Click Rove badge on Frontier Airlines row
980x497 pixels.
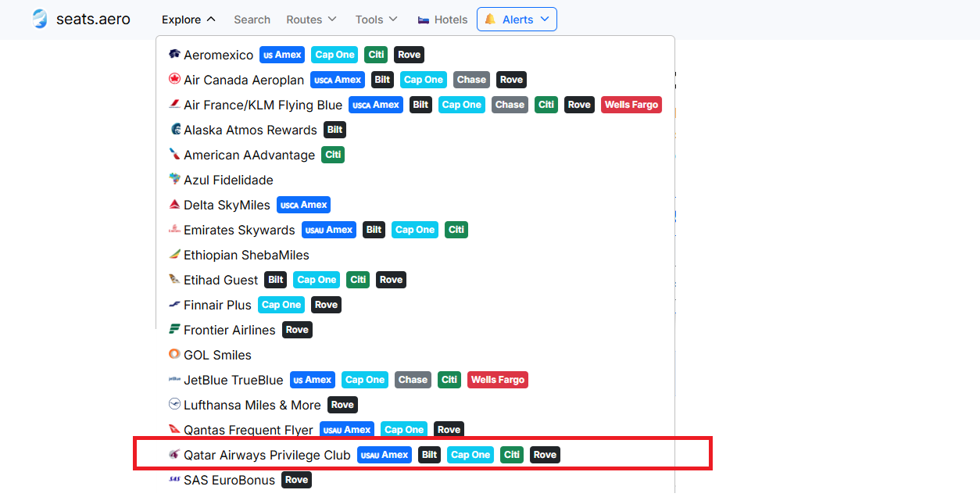click(x=297, y=330)
